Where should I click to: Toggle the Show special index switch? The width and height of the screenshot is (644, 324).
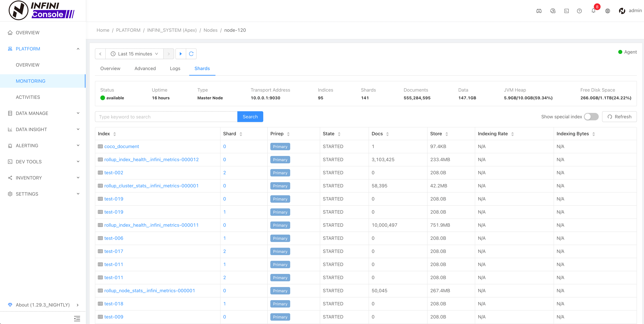[591, 117]
